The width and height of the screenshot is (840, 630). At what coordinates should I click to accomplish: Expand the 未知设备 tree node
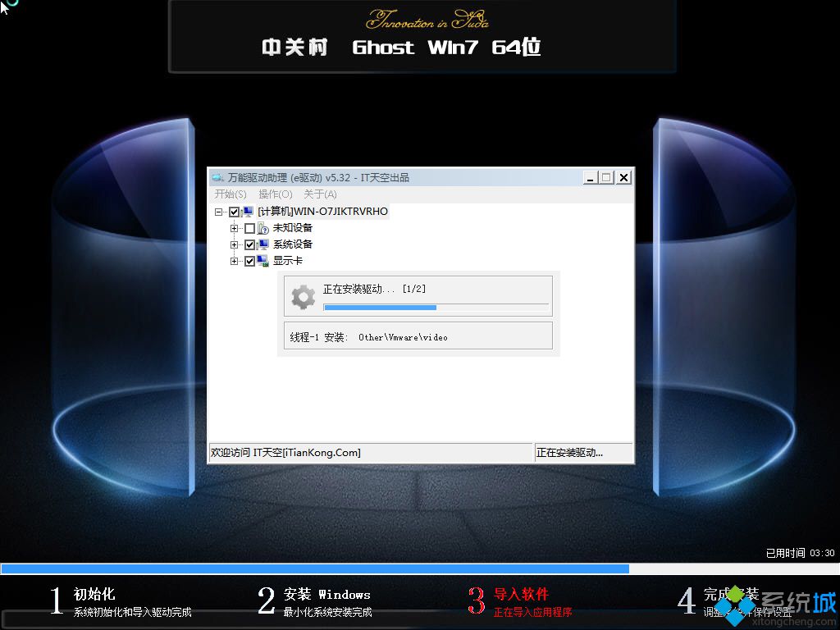point(234,228)
